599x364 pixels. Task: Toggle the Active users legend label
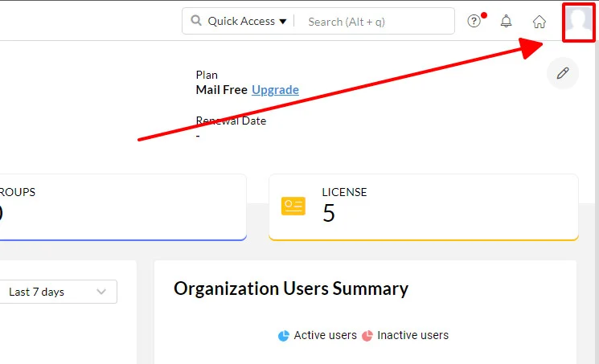click(325, 335)
